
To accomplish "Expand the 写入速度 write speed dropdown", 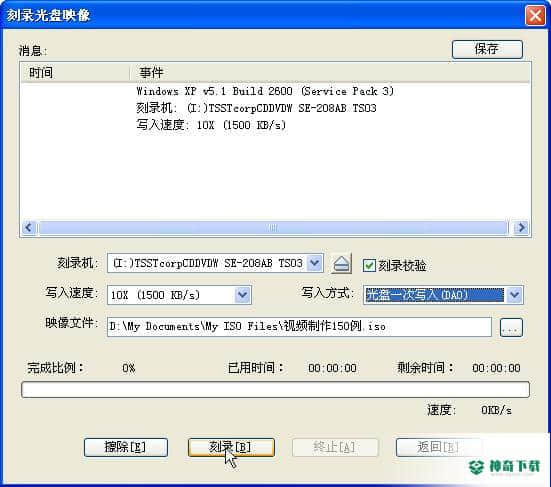I will [x=243, y=294].
